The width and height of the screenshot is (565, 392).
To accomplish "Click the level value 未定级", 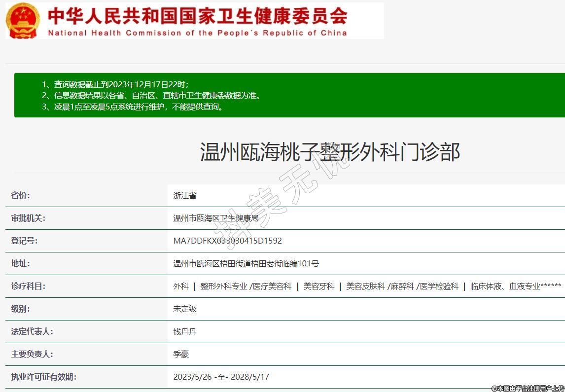I will tap(185, 309).
